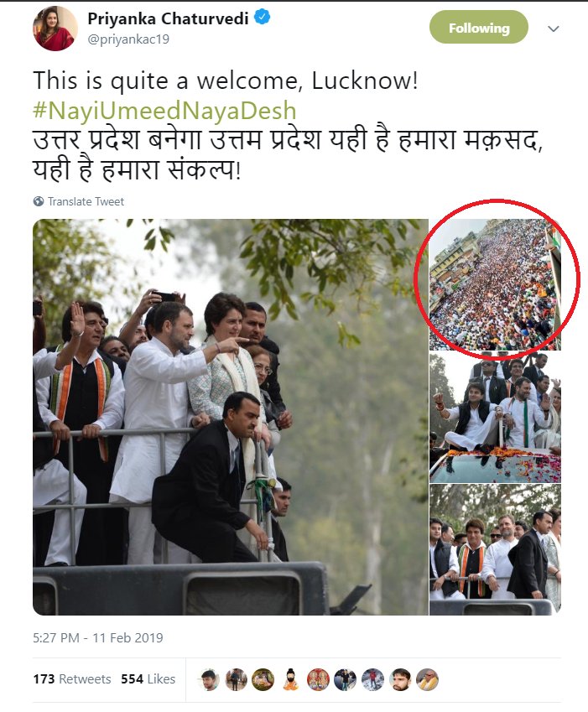Open the last liker avatar in the row

[427, 680]
